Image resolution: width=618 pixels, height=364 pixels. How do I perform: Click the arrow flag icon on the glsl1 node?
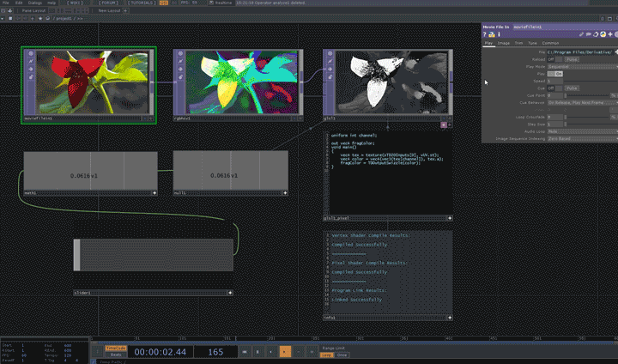pos(330,69)
